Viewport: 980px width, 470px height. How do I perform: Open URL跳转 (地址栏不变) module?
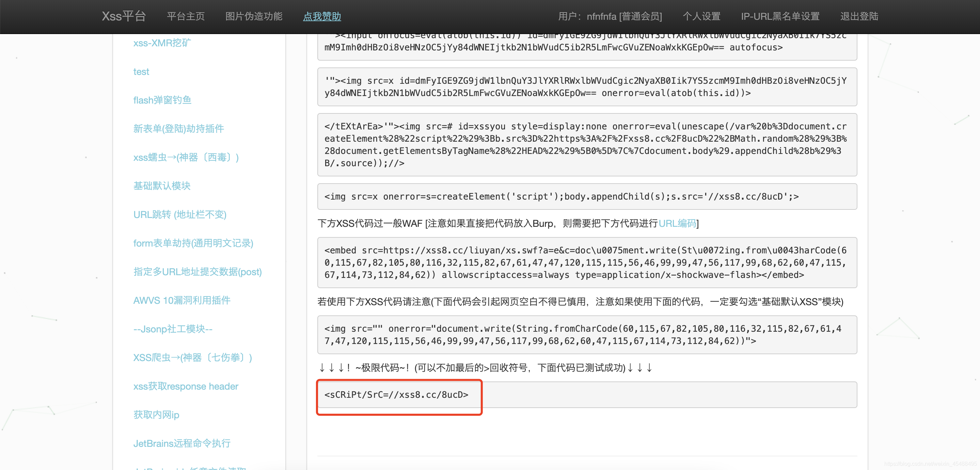click(180, 215)
